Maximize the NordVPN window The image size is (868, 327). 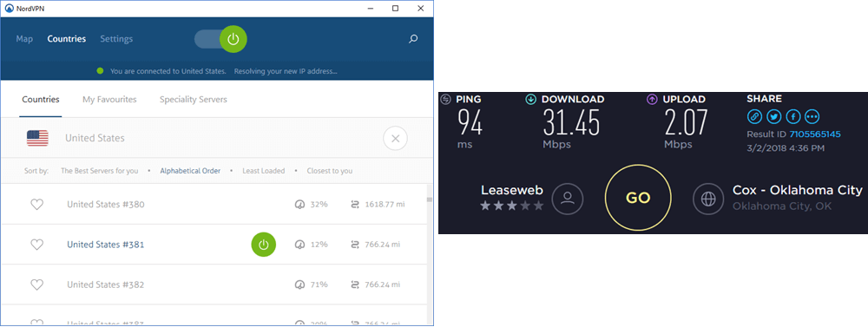coord(395,9)
